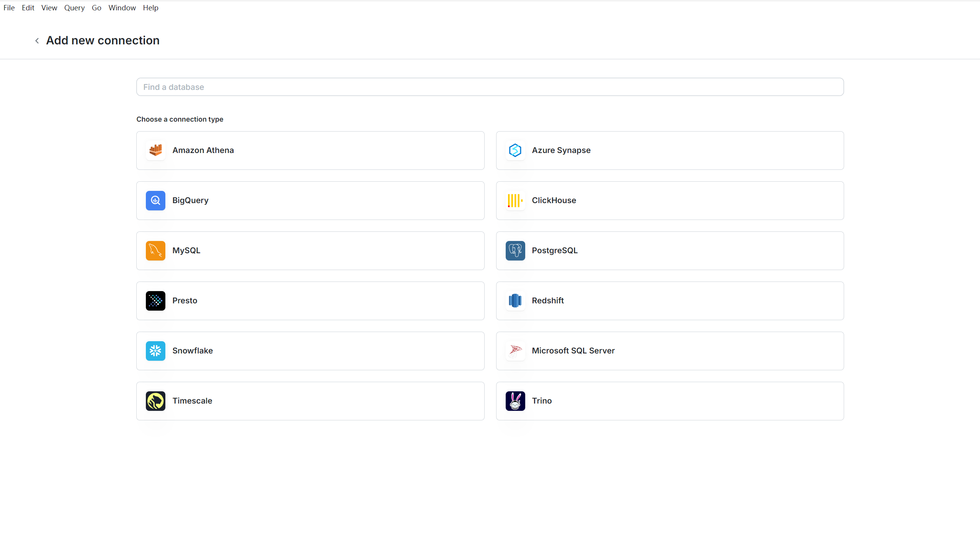Go back using the left chevron
The height and width of the screenshot is (560, 980).
point(37,41)
